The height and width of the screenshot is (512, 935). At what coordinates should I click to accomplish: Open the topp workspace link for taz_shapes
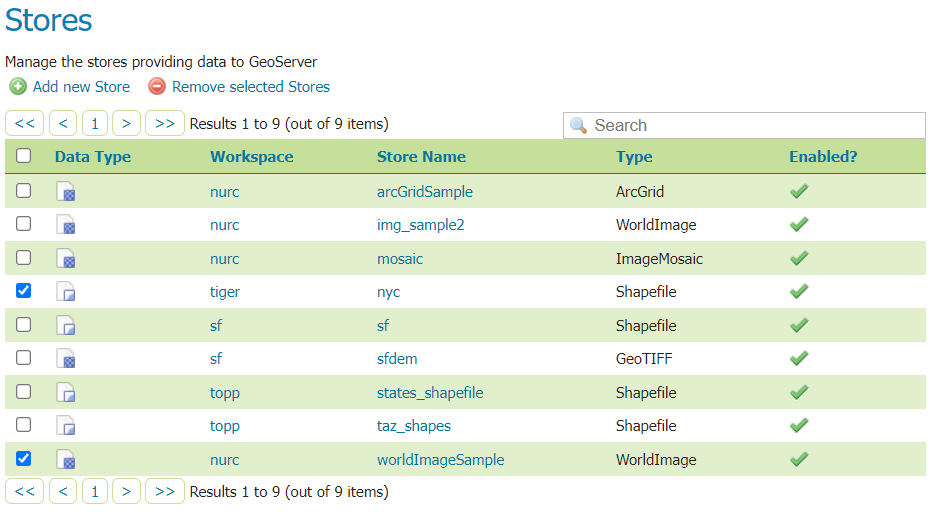225,426
